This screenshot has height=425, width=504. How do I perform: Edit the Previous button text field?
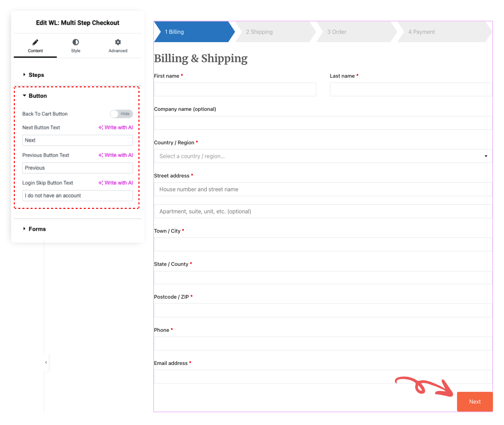tap(77, 168)
